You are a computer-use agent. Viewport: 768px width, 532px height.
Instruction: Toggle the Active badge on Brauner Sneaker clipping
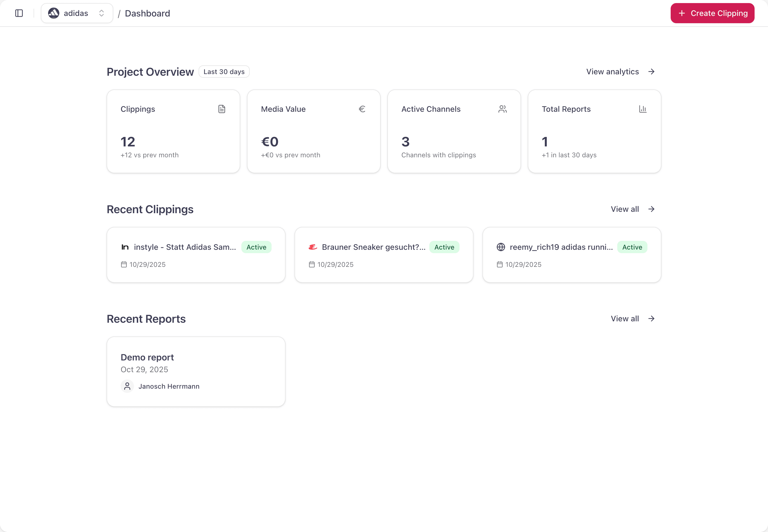[444, 247]
